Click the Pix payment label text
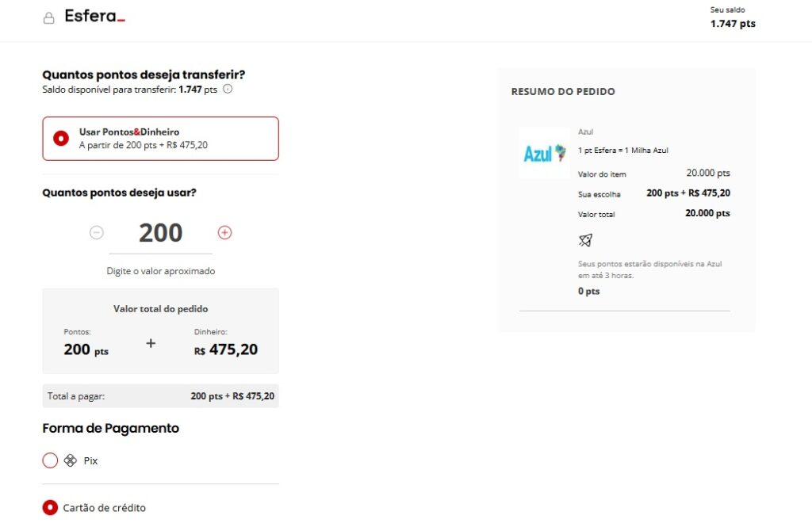 pyautogui.click(x=91, y=460)
